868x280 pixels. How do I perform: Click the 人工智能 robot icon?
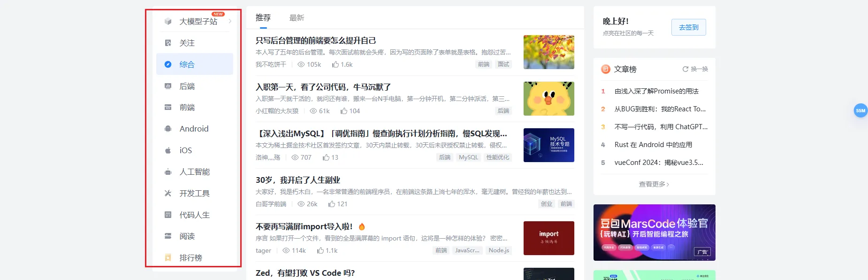coord(168,172)
